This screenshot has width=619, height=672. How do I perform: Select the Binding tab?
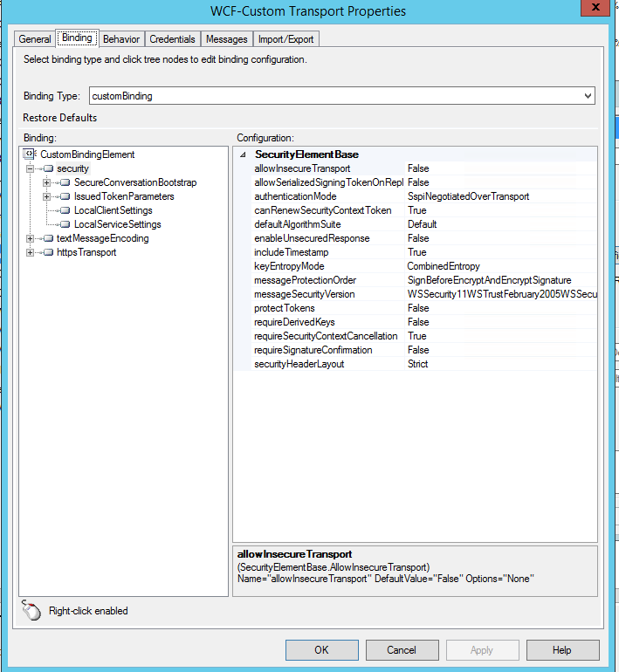click(x=77, y=38)
